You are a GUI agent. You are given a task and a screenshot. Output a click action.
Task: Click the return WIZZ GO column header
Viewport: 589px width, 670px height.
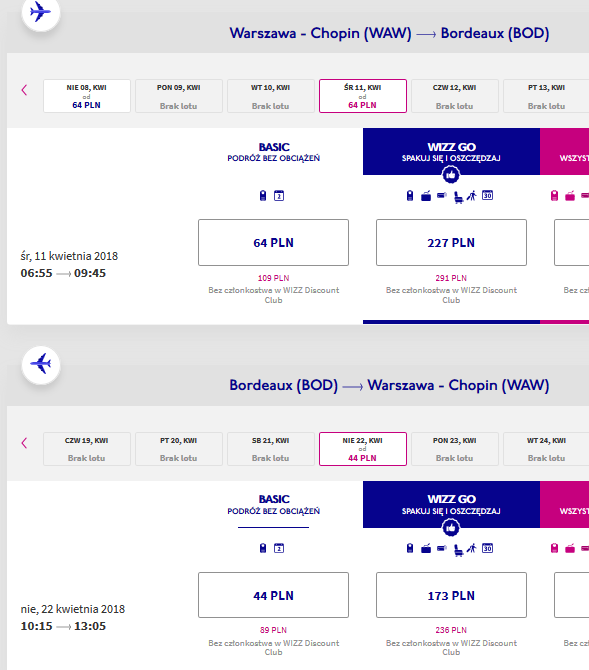point(451,505)
